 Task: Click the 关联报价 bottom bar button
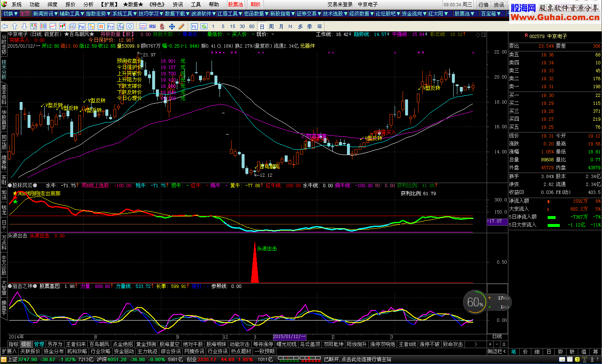[30, 351]
